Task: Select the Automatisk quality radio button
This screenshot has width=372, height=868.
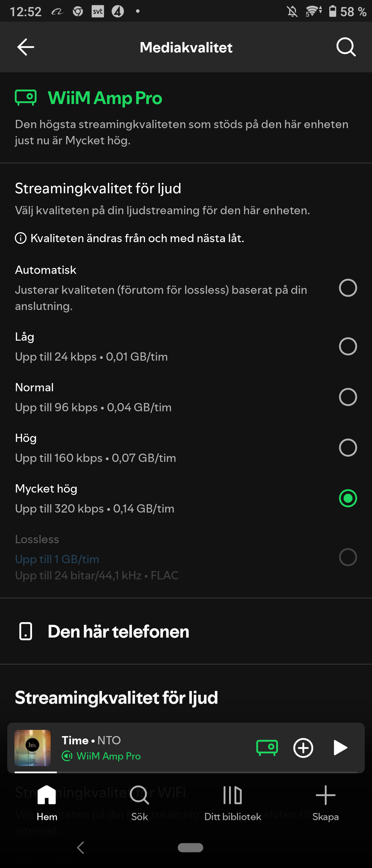Action: (348, 288)
